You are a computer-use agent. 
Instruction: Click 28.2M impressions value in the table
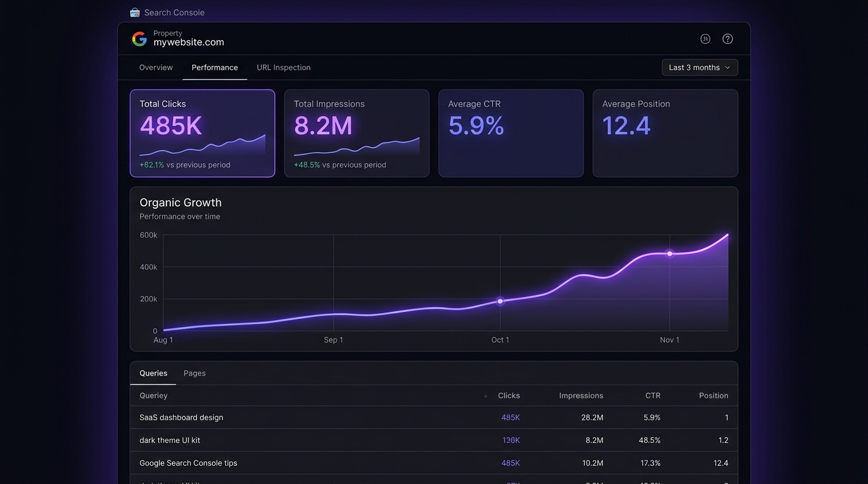point(592,417)
